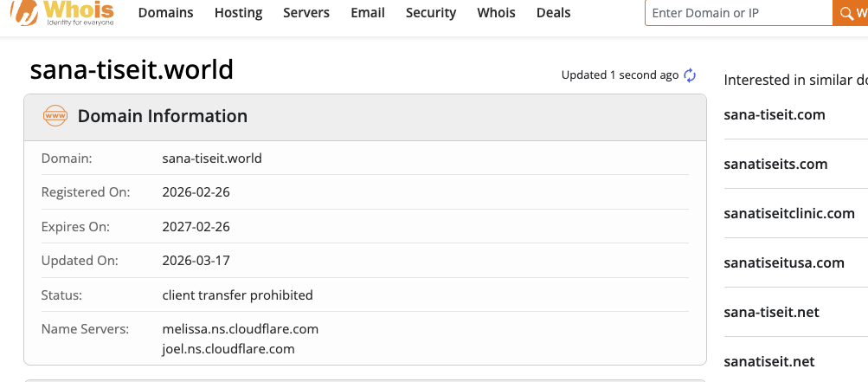
Task: Open the sana-tiseit.com suggestion
Action: [775, 114]
